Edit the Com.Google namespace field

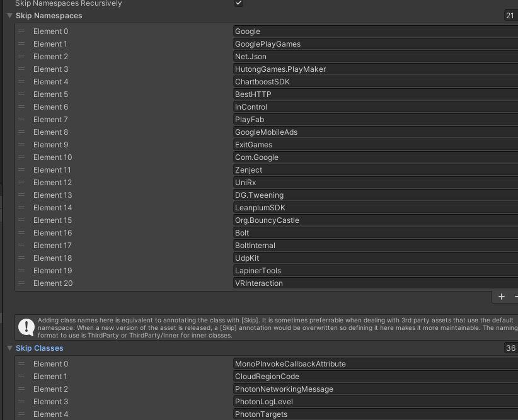tap(376, 157)
